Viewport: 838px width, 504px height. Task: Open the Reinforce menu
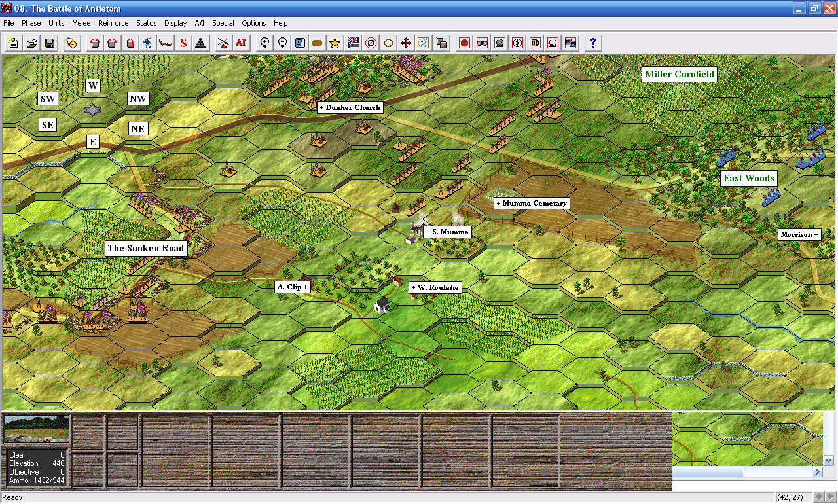pos(113,23)
